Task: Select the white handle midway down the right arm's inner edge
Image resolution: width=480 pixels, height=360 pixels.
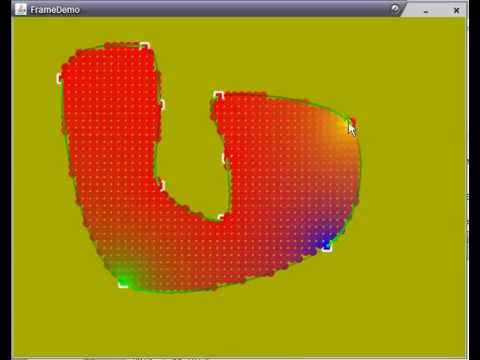Action: pyautogui.click(x=224, y=158)
